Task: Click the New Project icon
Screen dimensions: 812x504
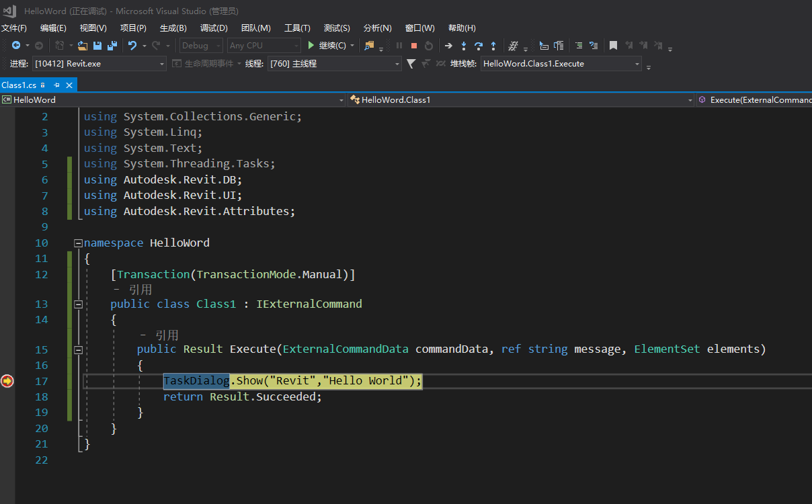Action: (60, 46)
